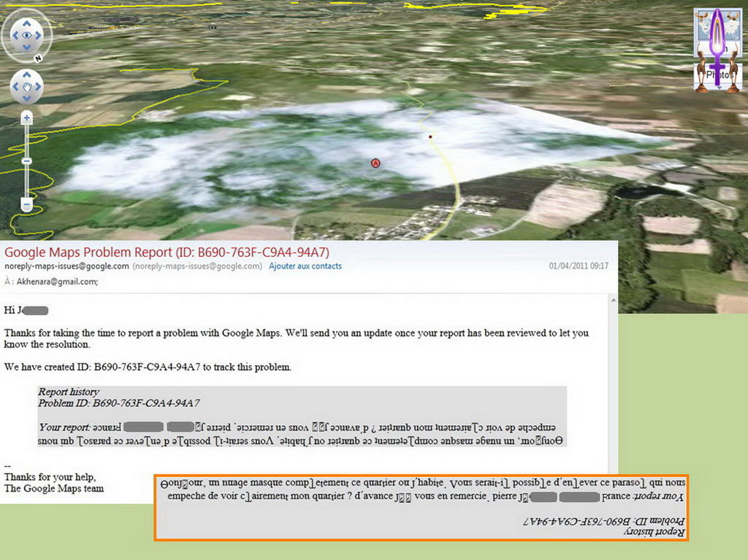Pan map right with hand-control arrow

[39, 87]
